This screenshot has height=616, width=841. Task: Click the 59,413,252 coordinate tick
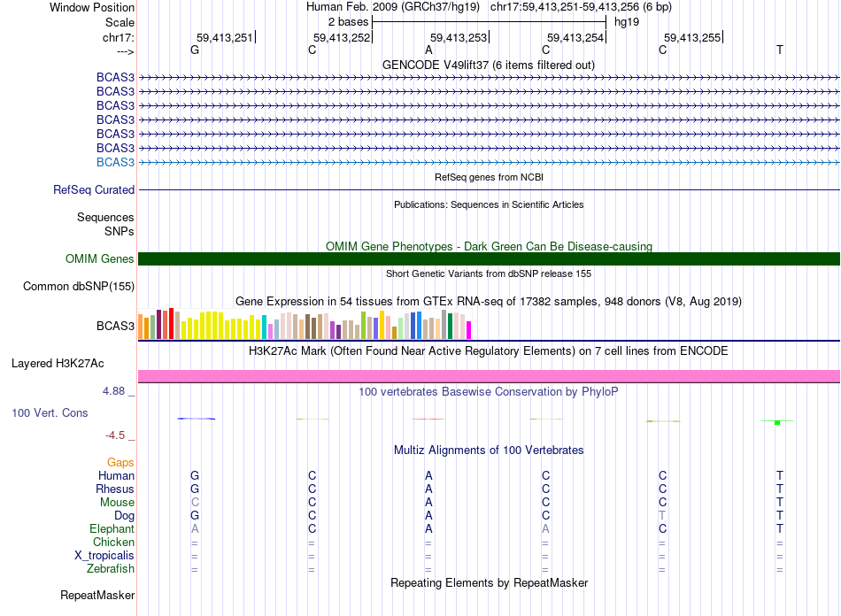(x=343, y=37)
